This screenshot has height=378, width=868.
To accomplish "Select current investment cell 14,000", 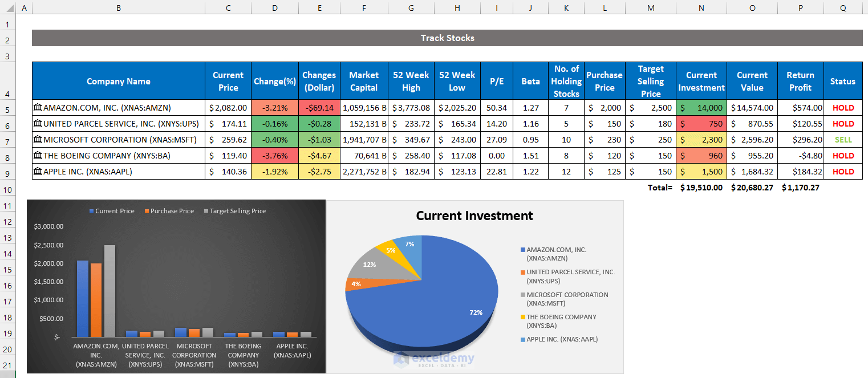I will [x=701, y=108].
